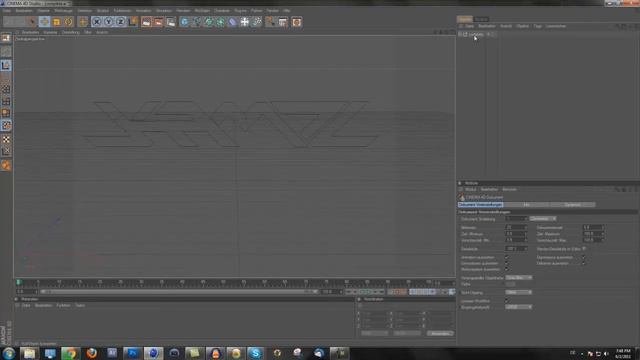640x360 pixels.
Task: Switch to Points mode
Action: [6, 89]
